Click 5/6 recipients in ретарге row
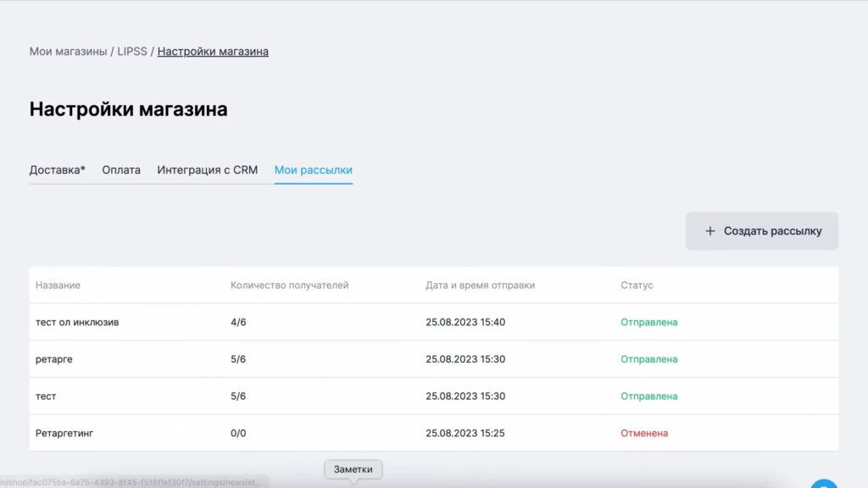The height and width of the screenshot is (488, 868). point(238,359)
